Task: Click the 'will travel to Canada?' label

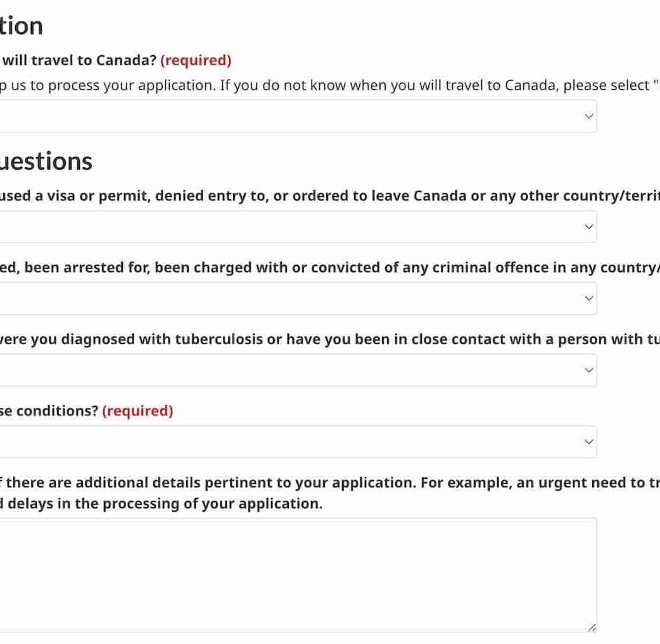Action: tap(79, 60)
